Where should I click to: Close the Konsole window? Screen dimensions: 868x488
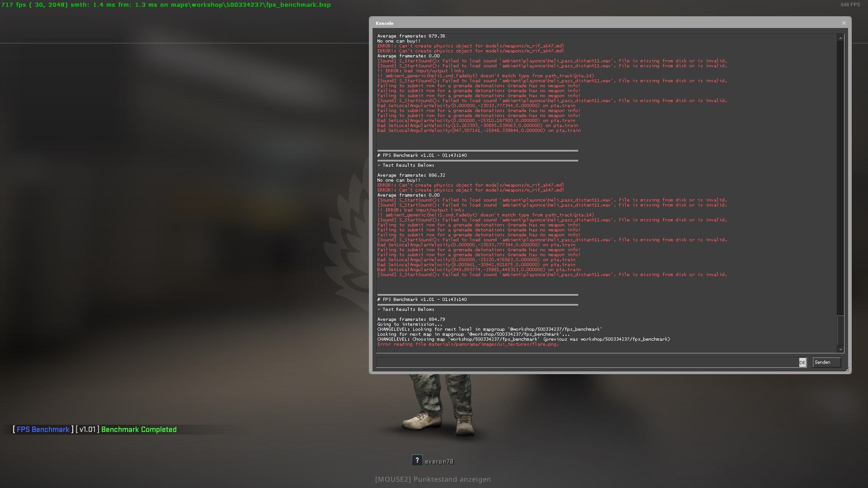click(x=844, y=23)
